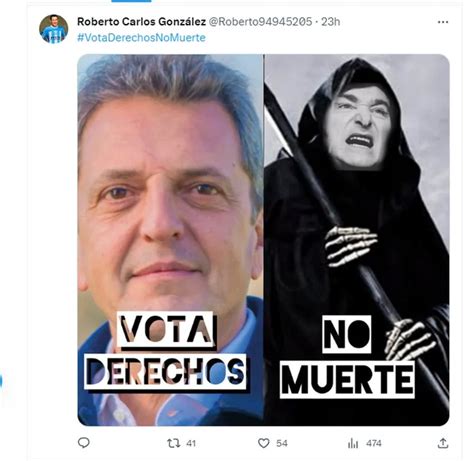The height and width of the screenshot is (461, 474).
Task: Follow the #VotaDerechosNoMuerte hashtag link
Action: click(141, 37)
